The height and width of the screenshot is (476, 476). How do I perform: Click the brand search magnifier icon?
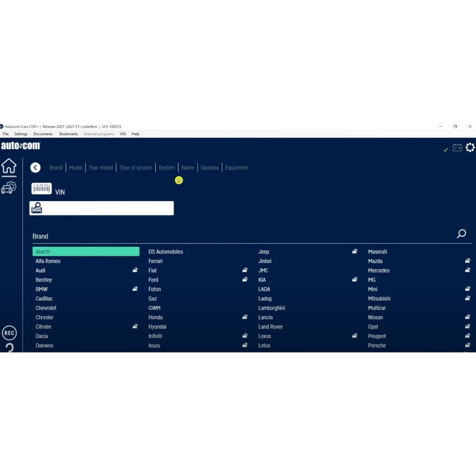click(x=461, y=234)
